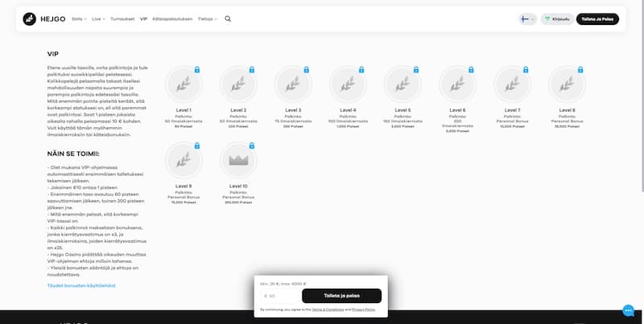Expand the Live dropdown menu
644x324 pixels.
point(98,18)
